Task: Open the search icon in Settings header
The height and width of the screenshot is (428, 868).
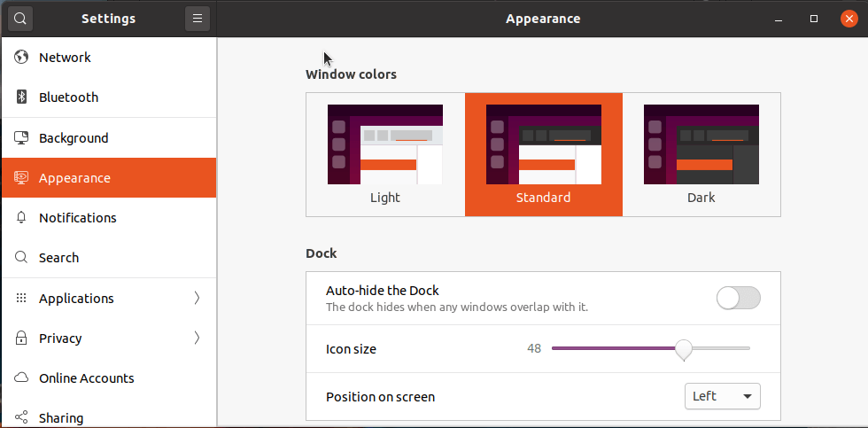Action: click(19, 19)
